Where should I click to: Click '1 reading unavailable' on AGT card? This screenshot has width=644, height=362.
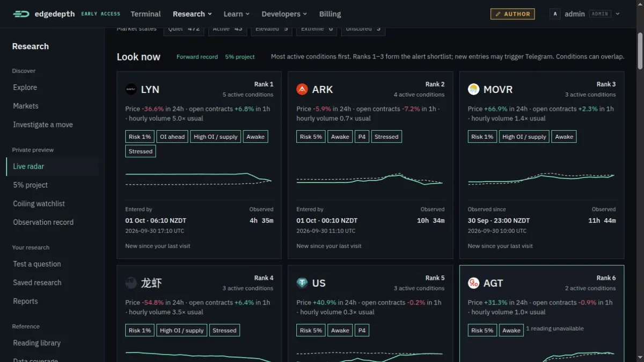pos(555,329)
